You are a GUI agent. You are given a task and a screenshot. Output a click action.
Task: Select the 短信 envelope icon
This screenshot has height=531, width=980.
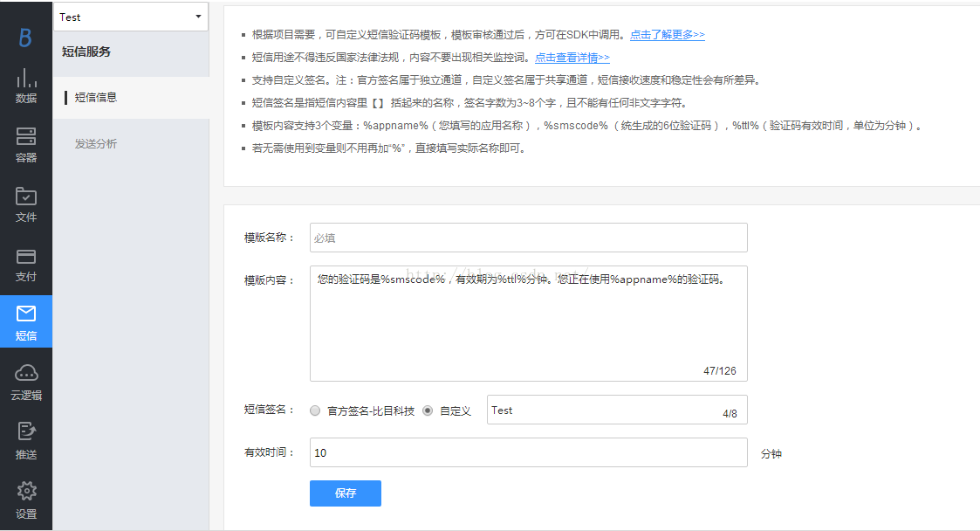coord(26,314)
